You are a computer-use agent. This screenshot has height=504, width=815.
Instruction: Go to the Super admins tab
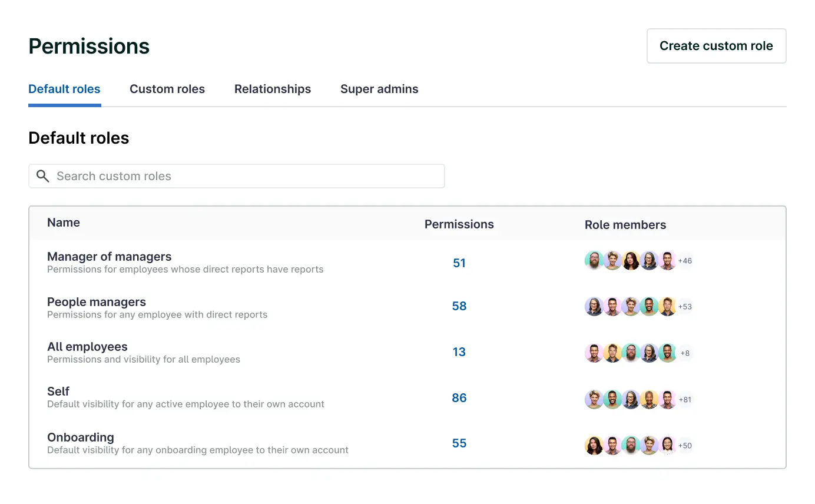379,89
